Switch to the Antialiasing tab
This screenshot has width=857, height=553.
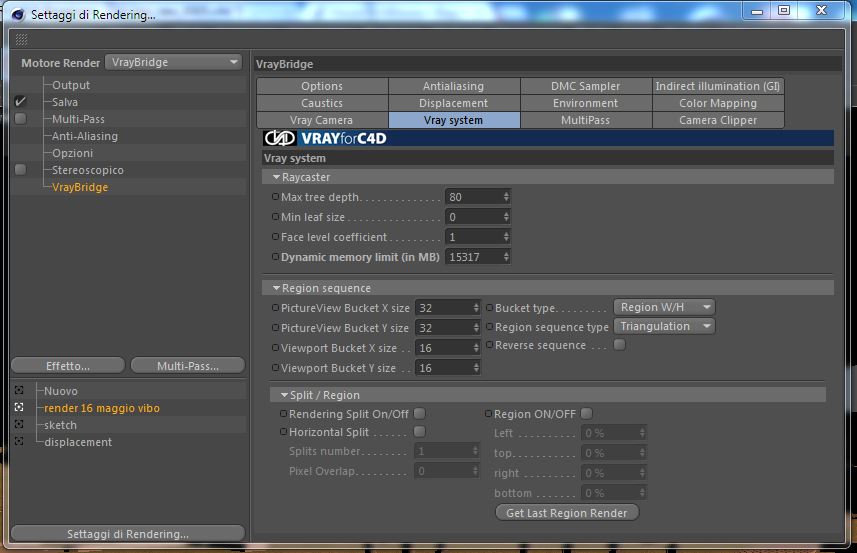(x=454, y=86)
